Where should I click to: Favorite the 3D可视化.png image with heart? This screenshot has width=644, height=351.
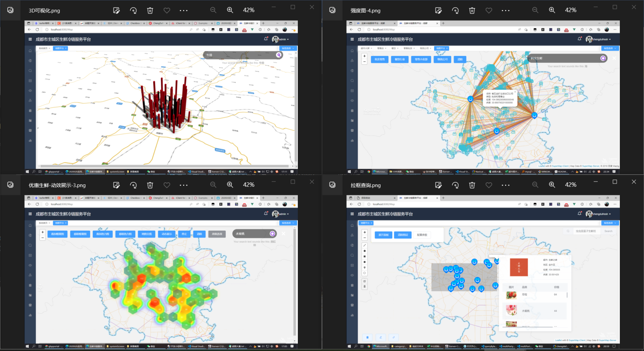click(167, 10)
